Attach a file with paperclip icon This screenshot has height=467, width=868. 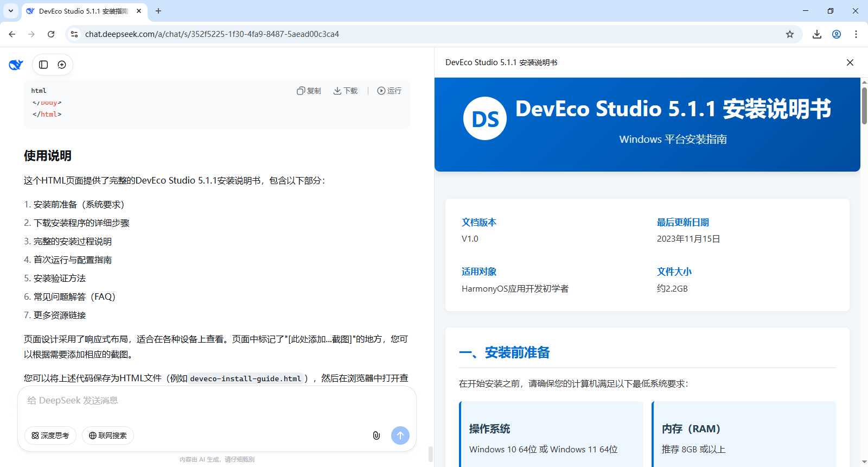click(x=376, y=436)
